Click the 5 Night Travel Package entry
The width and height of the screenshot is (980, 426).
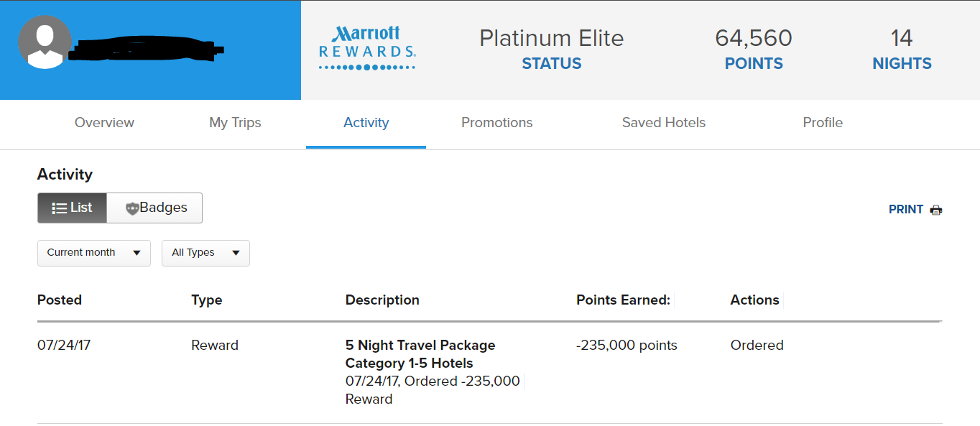pos(420,354)
